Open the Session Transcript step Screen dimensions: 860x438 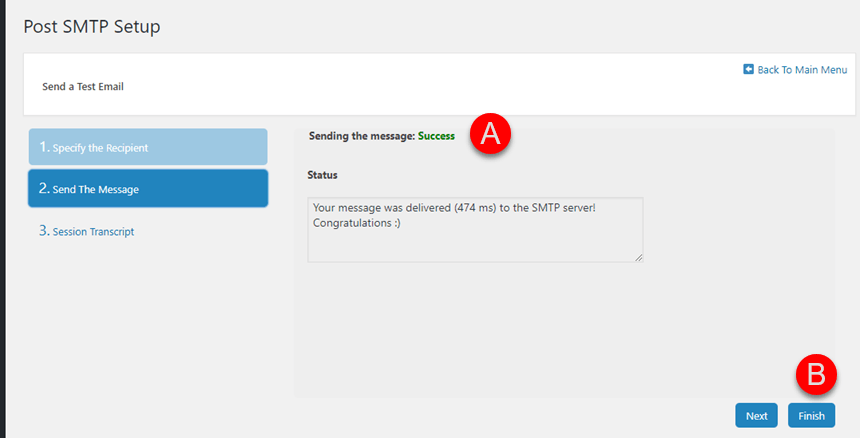pos(87,231)
